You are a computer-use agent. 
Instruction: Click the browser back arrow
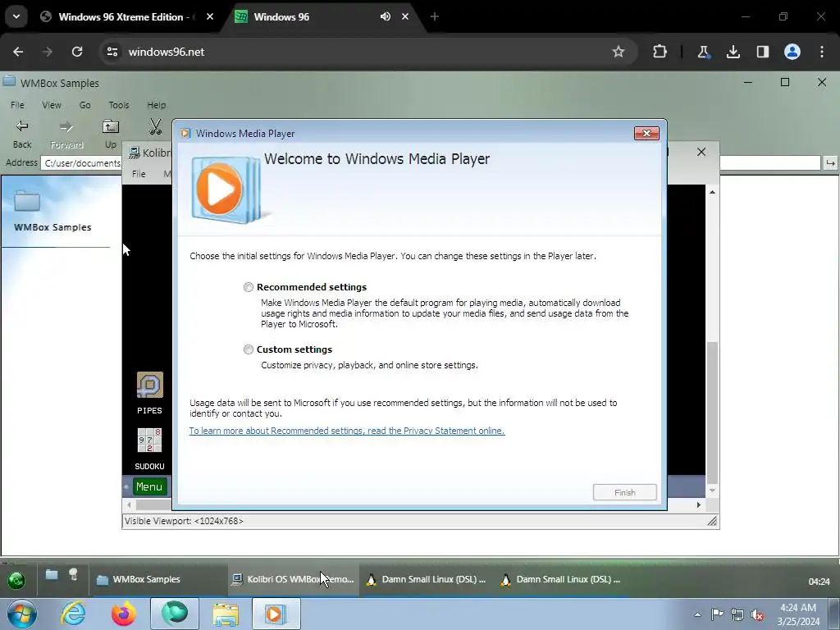[18, 52]
